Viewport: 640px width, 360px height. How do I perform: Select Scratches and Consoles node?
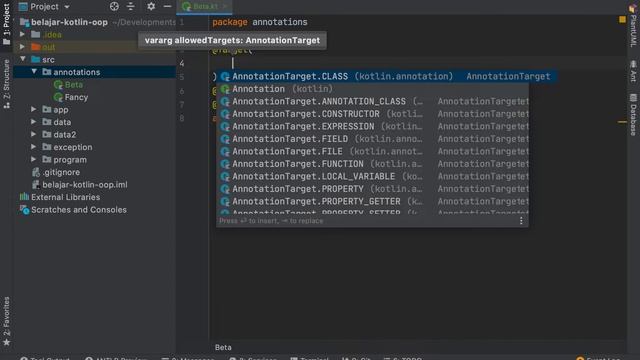pos(79,210)
